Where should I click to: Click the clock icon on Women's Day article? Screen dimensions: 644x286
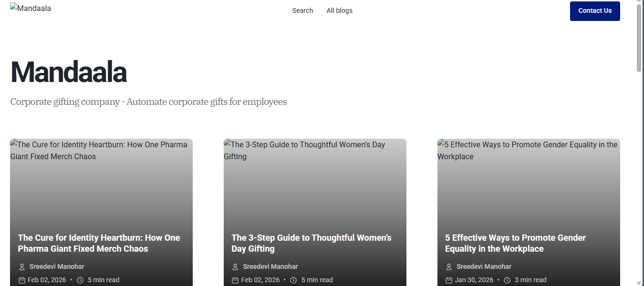[294, 280]
